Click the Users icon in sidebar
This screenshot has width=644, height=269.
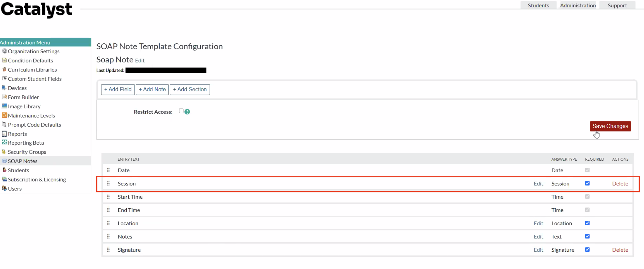[x=4, y=188]
